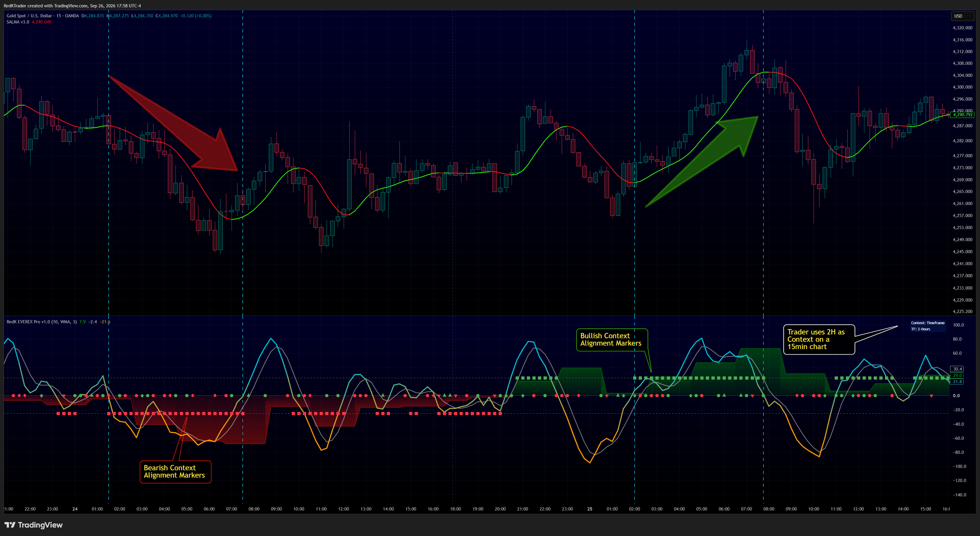The width and height of the screenshot is (980, 536).
Task: Click the green 29.0 tag on indicator axis
Action: coord(957,375)
